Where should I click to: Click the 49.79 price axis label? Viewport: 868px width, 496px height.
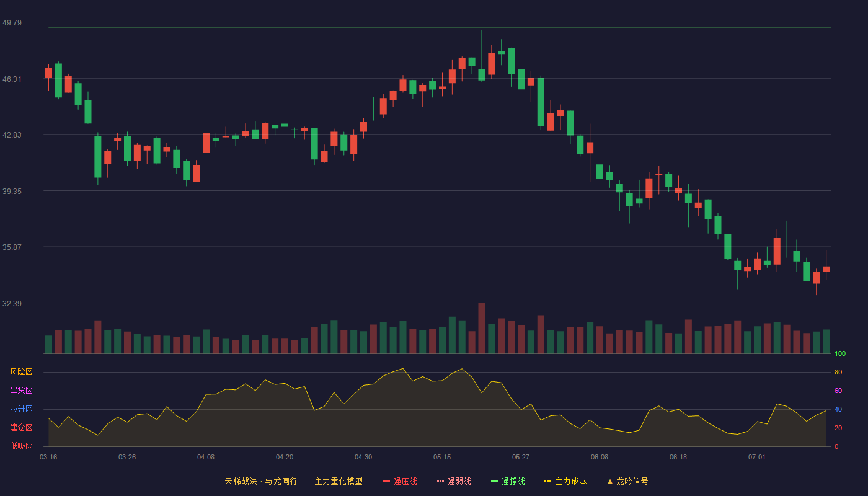point(12,23)
